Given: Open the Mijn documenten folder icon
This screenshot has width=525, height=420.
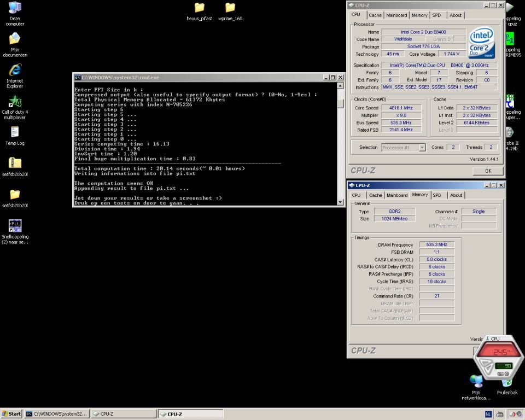Looking at the screenshot, I should 14,39.
